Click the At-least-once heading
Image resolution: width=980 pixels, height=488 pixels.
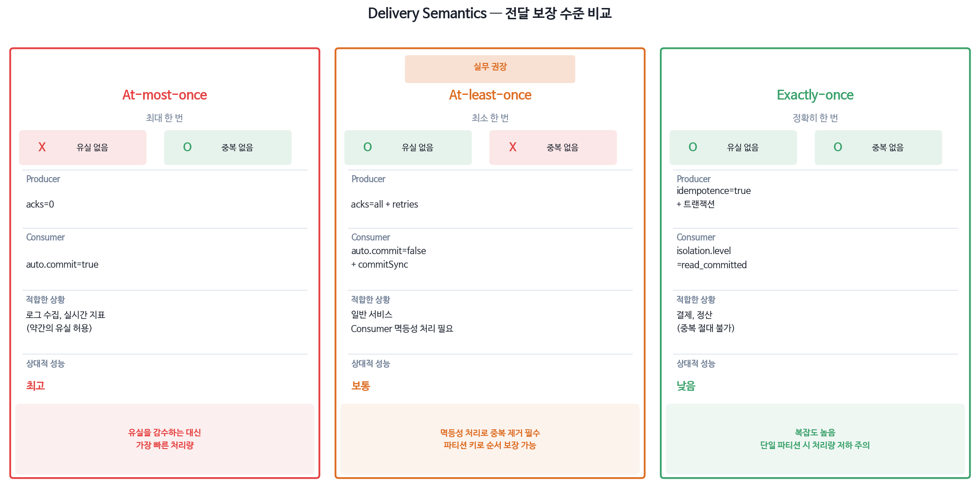tap(490, 95)
